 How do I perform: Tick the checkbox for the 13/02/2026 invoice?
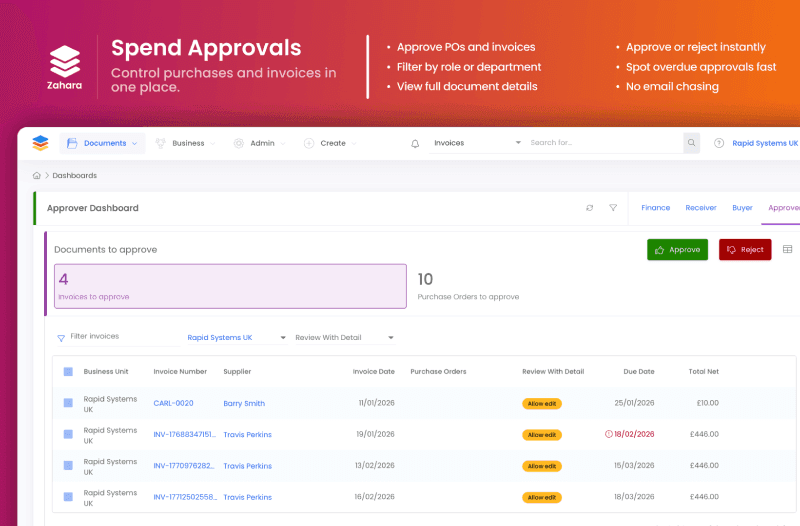point(68,465)
